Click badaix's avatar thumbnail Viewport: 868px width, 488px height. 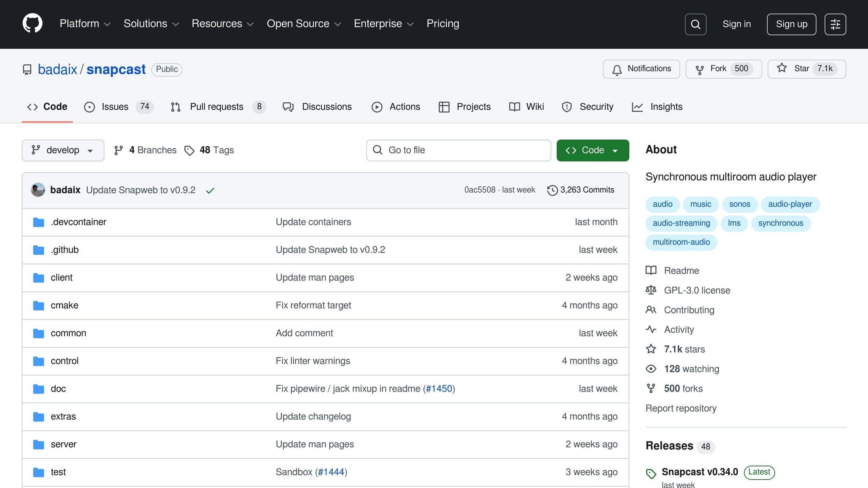[x=38, y=190]
